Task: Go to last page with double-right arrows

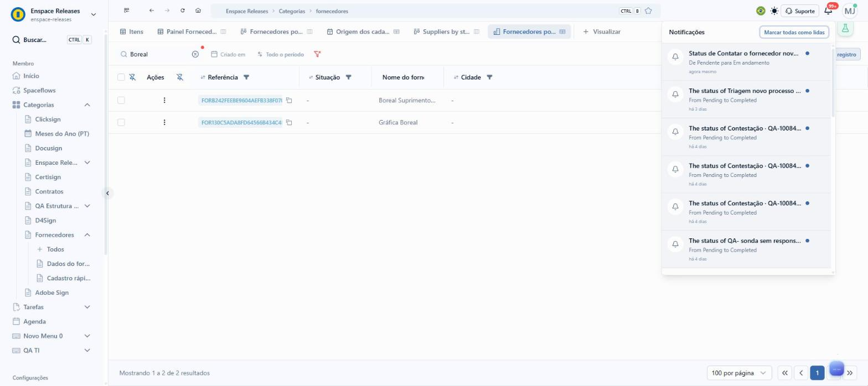Action: pos(850,373)
